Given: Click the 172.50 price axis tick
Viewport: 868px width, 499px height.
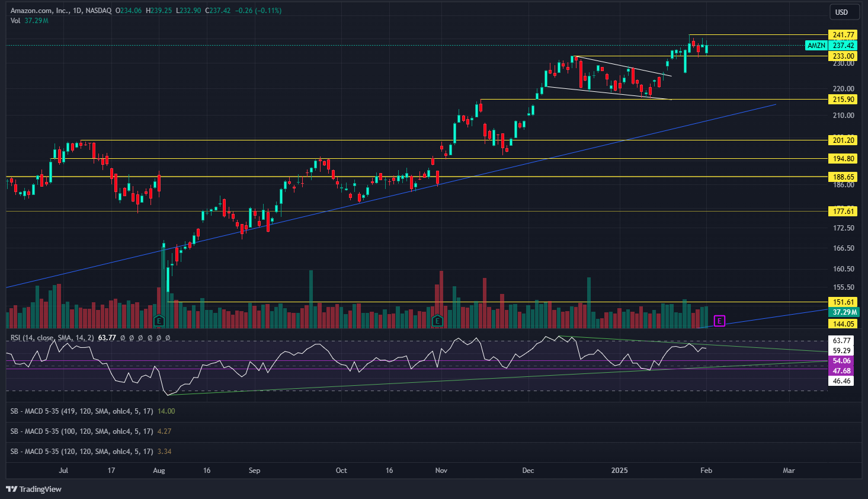Looking at the screenshot, I should pos(843,228).
